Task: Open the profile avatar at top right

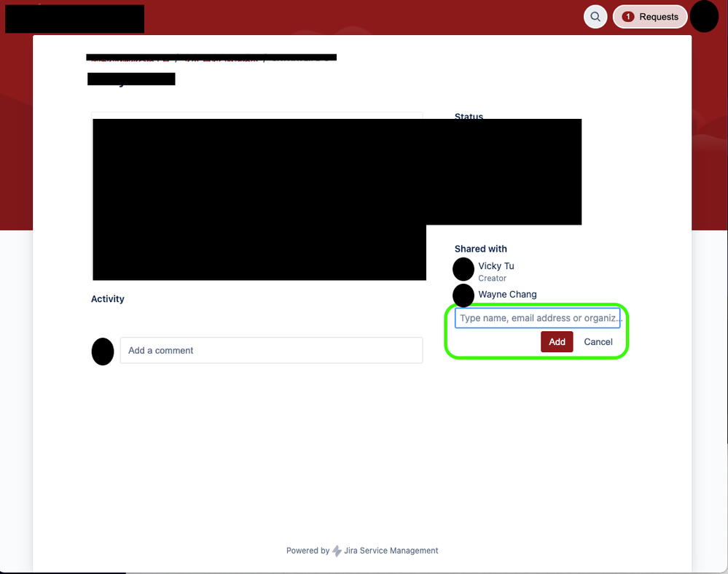Action: click(x=704, y=16)
